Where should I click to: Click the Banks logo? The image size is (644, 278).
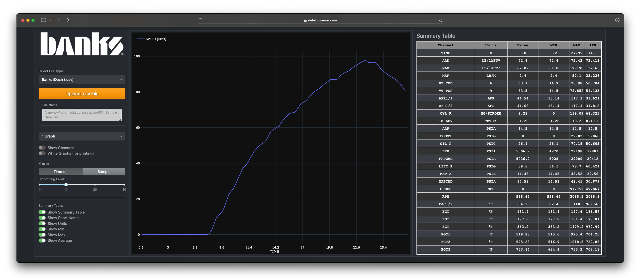pos(82,44)
